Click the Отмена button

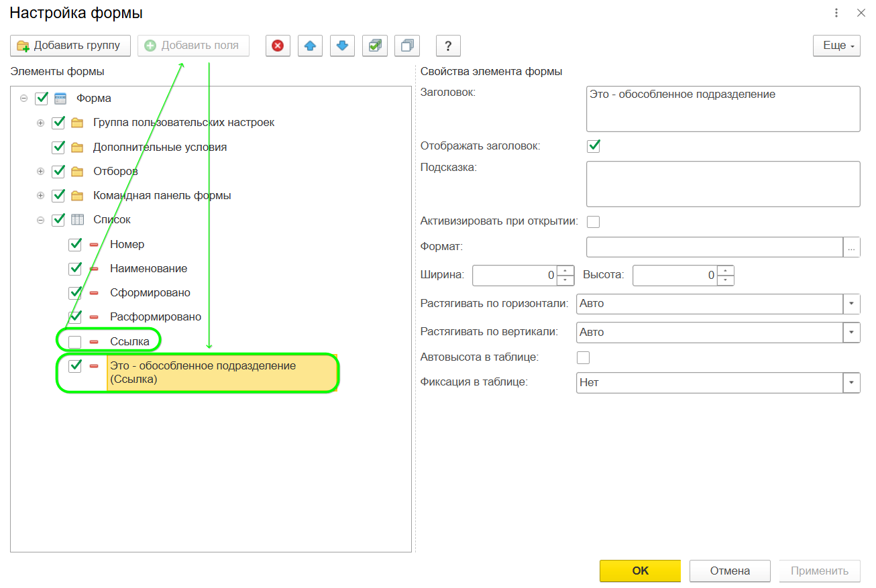(730, 571)
